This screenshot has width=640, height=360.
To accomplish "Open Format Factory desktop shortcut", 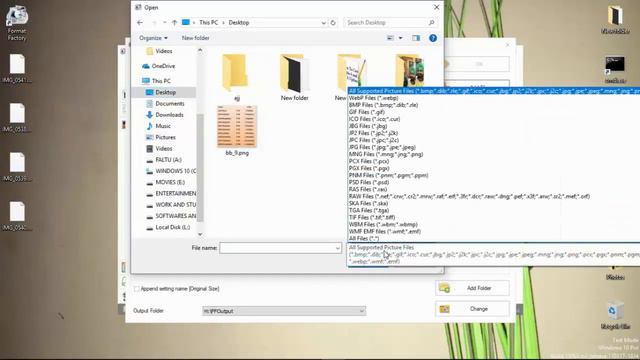I will (17, 23).
